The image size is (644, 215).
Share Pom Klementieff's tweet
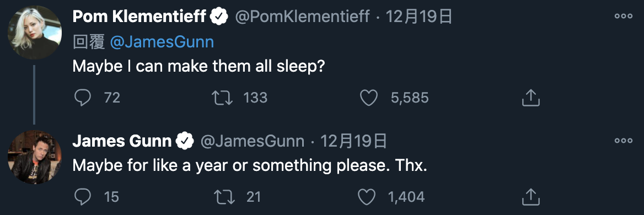point(530,98)
